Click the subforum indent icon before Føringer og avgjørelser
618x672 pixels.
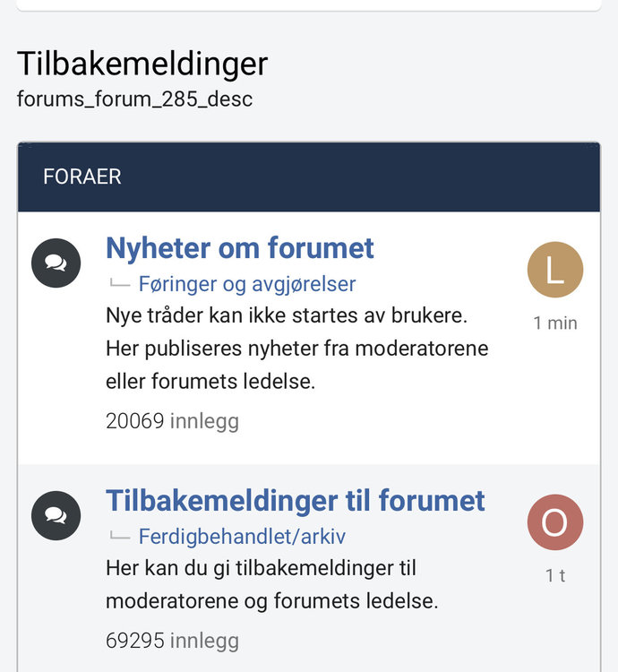[x=119, y=283]
